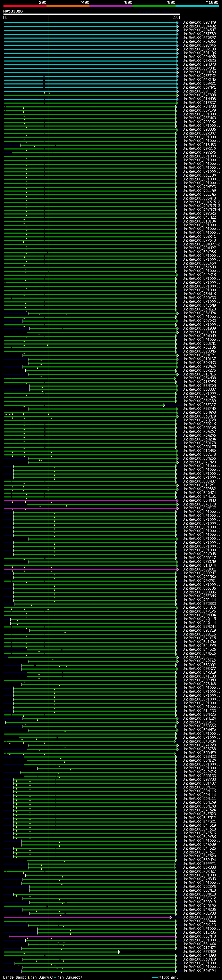This screenshot has height=980, width=222.
Task: Select the label UniRef100_Q06AT3
Action: coord(199,198)
